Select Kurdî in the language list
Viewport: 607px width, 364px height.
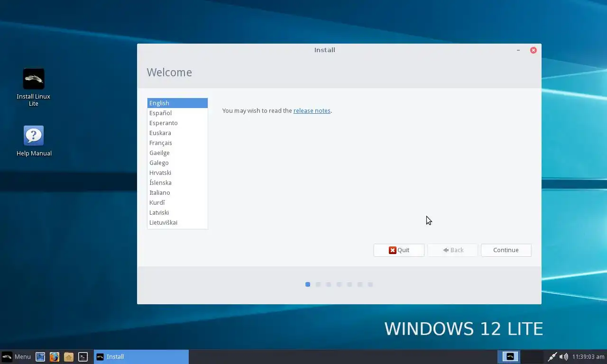click(x=177, y=202)
